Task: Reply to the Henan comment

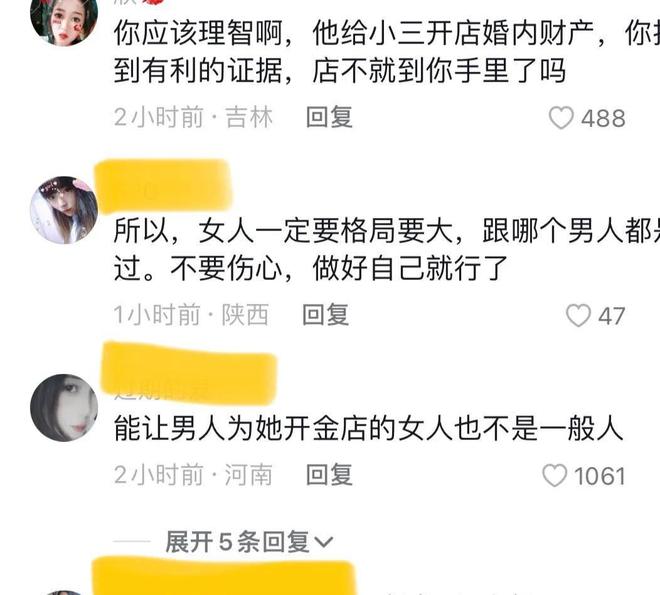Action: click(329, 475)
